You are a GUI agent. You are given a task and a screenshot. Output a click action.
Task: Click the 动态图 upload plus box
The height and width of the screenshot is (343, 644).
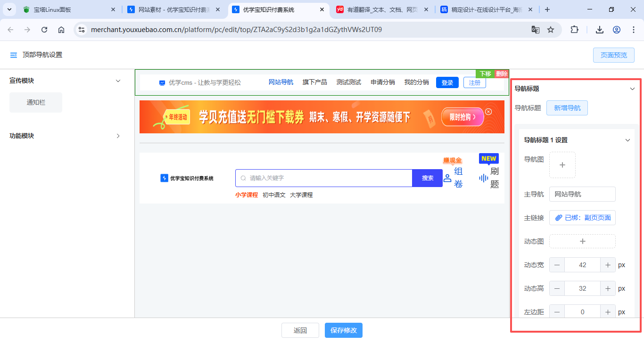(x=582, y=241)
